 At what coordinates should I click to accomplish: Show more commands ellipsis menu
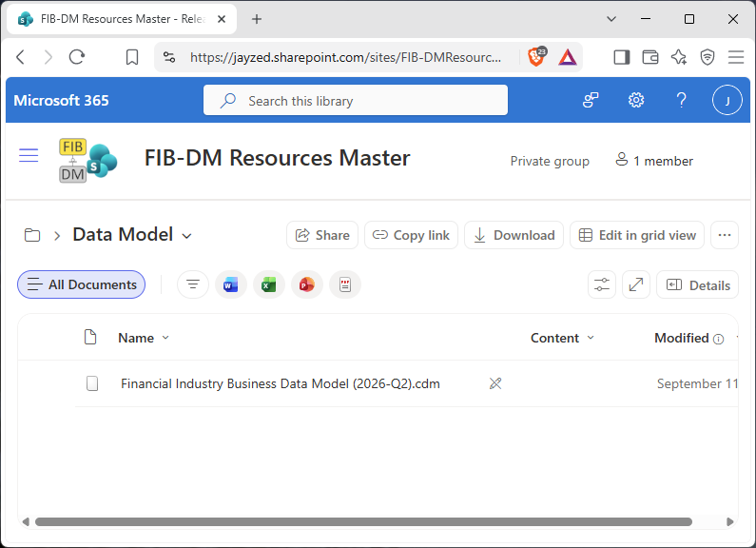(725, 235)
